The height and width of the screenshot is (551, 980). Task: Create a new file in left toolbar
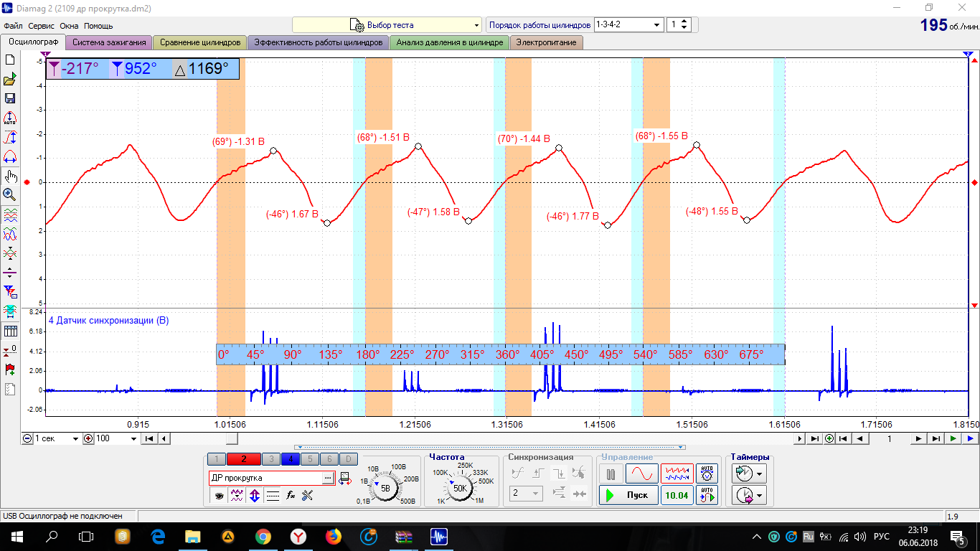pyautogui.click(x=10, y=60)
